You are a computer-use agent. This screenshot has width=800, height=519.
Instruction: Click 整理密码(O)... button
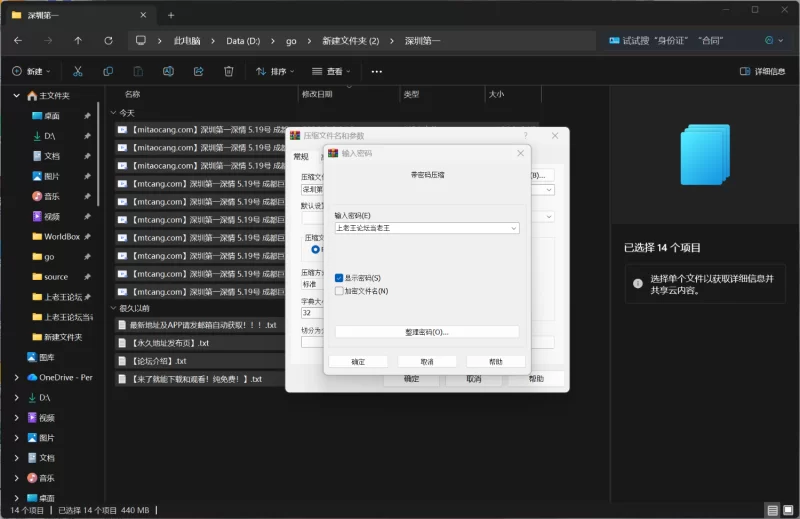tap(427, 332)
